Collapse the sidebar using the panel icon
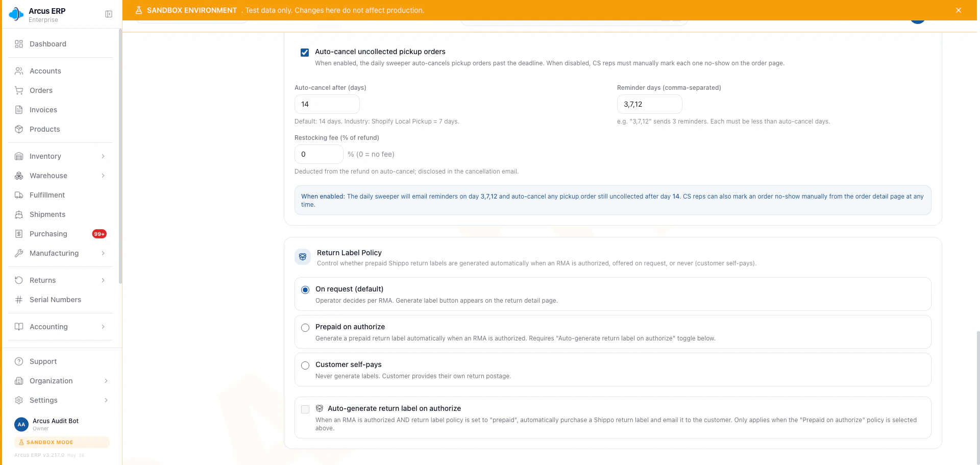 coord(109,14)
